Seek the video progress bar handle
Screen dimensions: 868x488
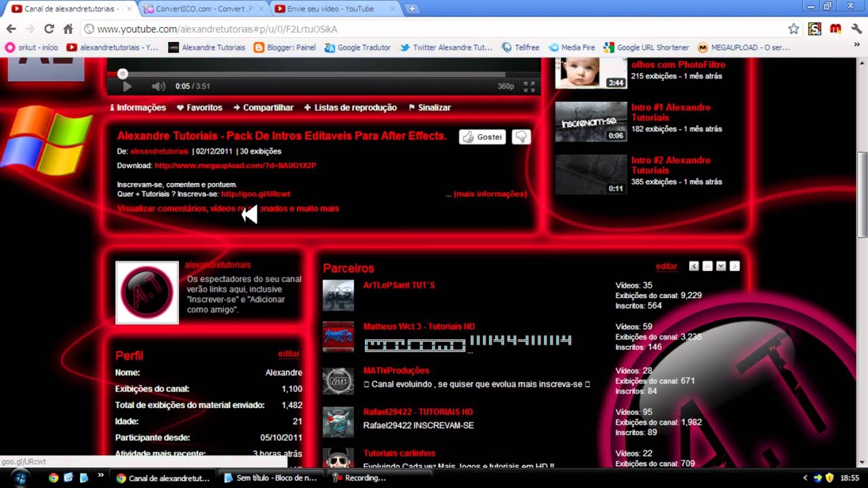point(122,74)
